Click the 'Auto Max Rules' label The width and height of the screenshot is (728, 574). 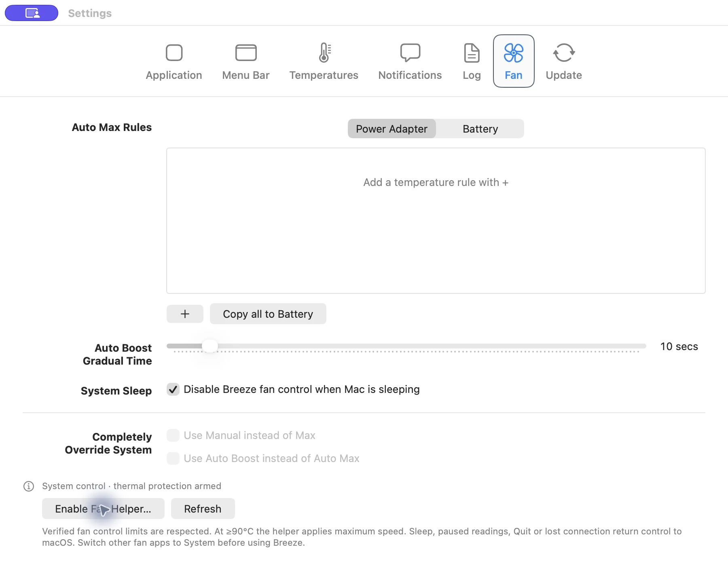pos(112,127)
